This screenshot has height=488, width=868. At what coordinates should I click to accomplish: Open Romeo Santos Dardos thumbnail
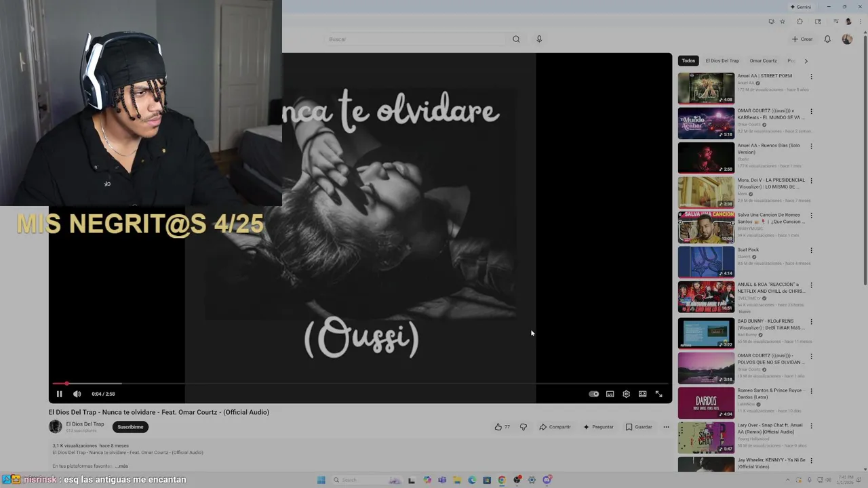pyautogui.click(x=706, y=402)
